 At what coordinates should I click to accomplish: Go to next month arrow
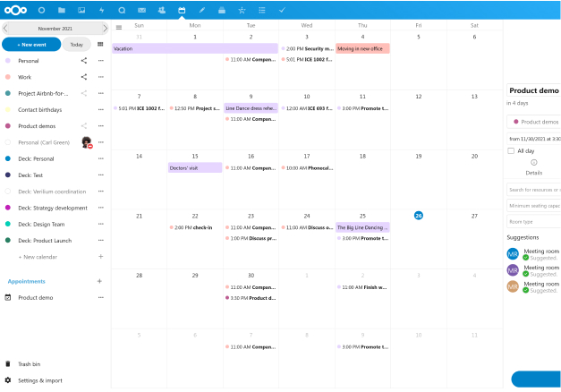(105, 29)
